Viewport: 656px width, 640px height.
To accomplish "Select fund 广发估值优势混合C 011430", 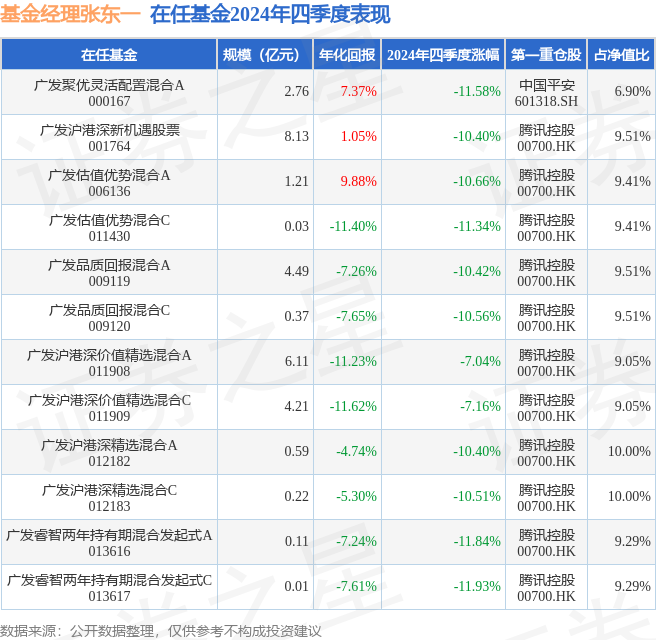I will click(x=109, y=228).
